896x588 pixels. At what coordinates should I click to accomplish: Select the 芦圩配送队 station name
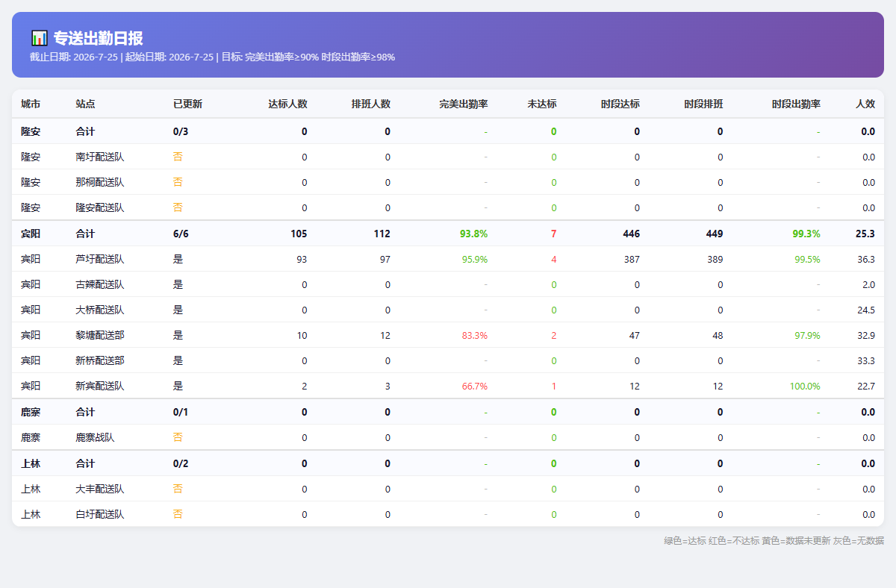pyautogui.click(x=100, y=259)
